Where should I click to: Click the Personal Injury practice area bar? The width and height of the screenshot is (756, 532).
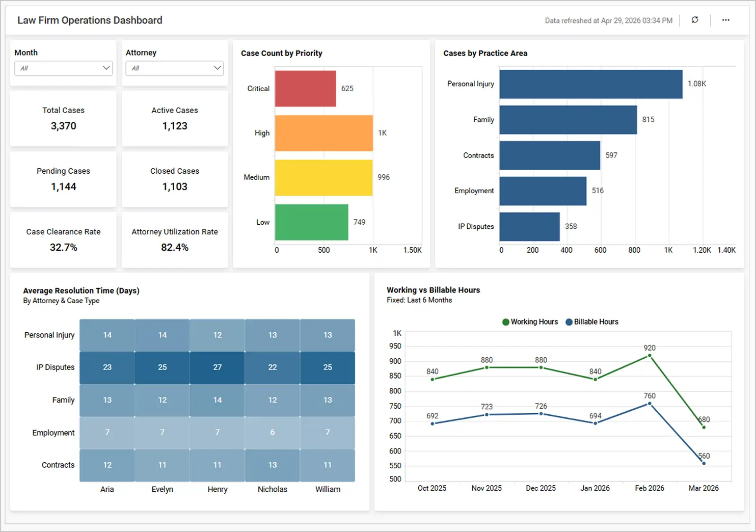click(591, 84)
